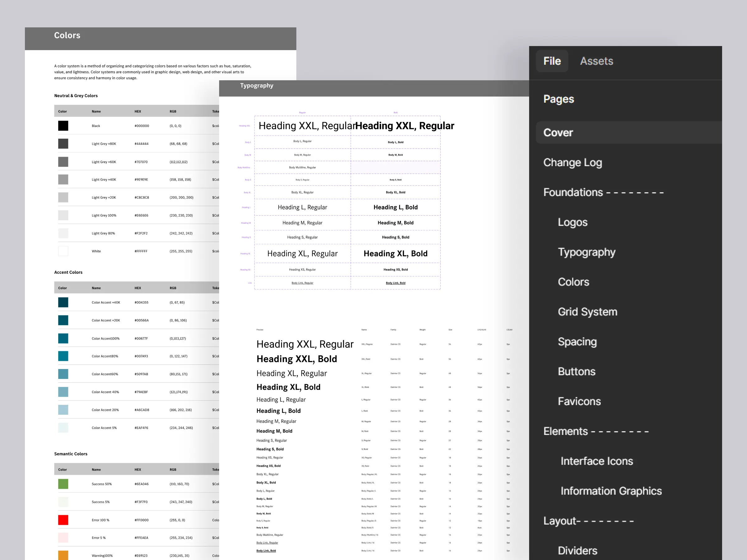Select the Buttons page
747x560 pixels.
point(576,371)
